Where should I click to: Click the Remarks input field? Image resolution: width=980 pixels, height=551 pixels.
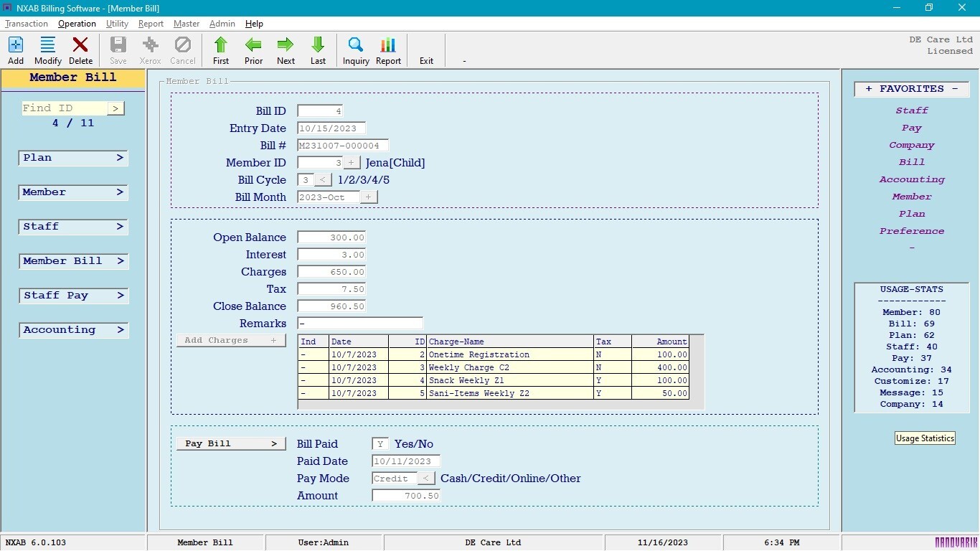[360, 324]
